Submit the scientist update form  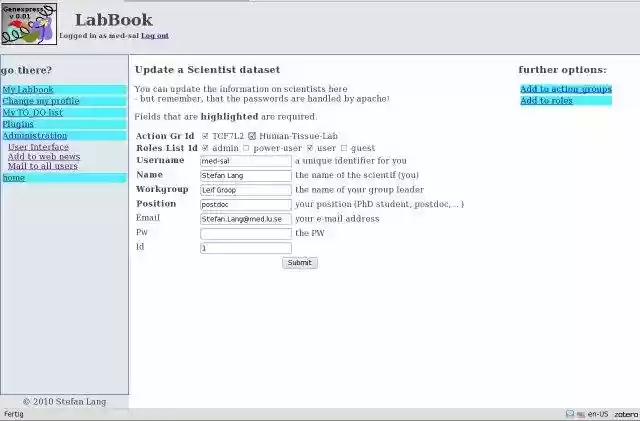point(300,263)
